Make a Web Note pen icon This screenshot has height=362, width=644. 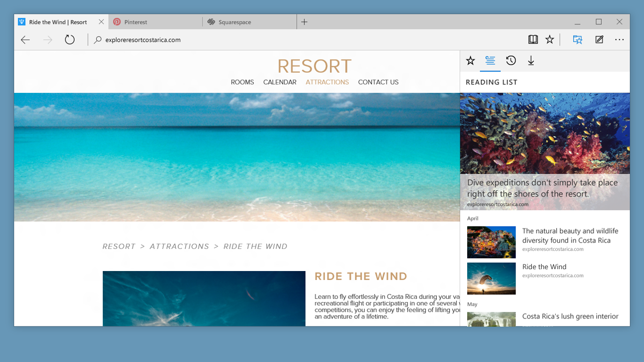[x=599, y=40]
